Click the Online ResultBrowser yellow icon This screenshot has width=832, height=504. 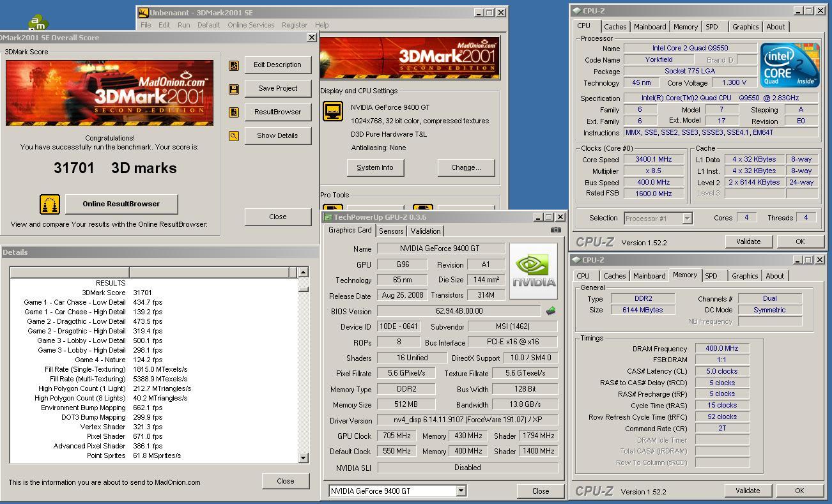point(50,204)
